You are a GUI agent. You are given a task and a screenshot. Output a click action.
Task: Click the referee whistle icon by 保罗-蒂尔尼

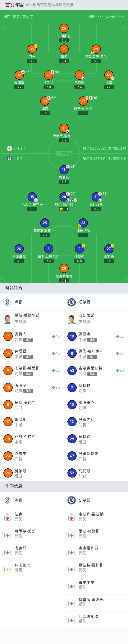point(7,17)
